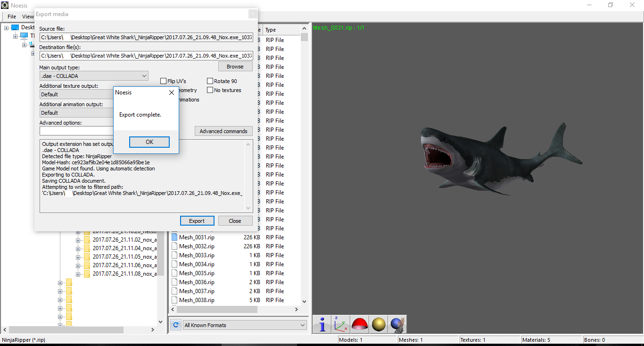Select Mesh_0034.rip in the file list
Image resolution: width=644 pixels, height=346 pixels.
[197, 264]
